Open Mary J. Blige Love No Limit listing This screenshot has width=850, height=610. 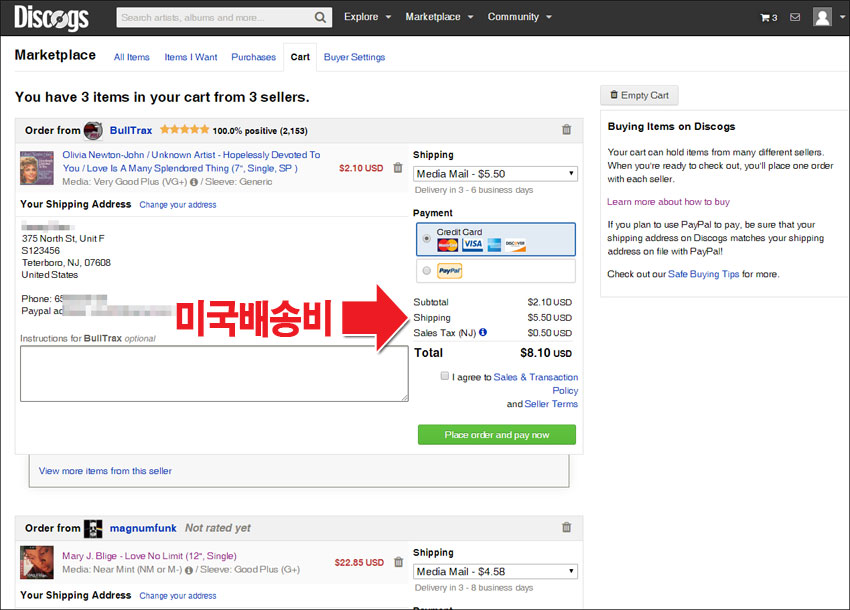[150, 556]
